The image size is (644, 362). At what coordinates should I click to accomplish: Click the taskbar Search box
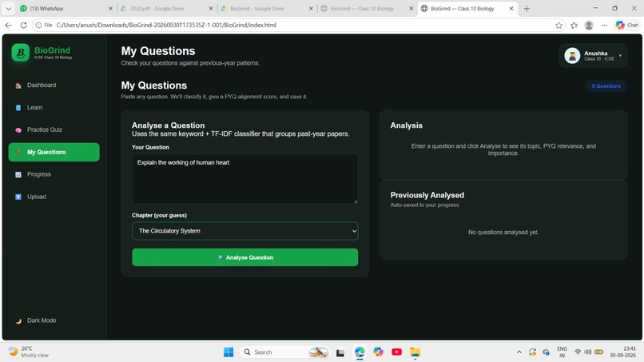pyautogui.click(x=285, y=352)
